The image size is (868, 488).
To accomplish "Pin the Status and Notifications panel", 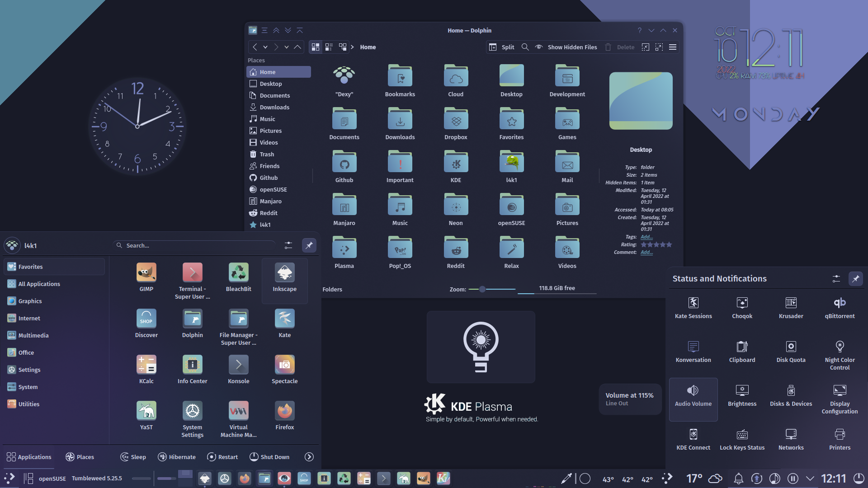I will click(x=856, y=279).
